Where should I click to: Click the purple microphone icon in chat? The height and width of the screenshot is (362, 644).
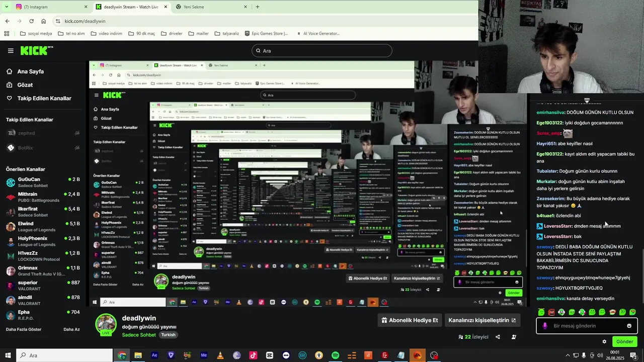544,326
